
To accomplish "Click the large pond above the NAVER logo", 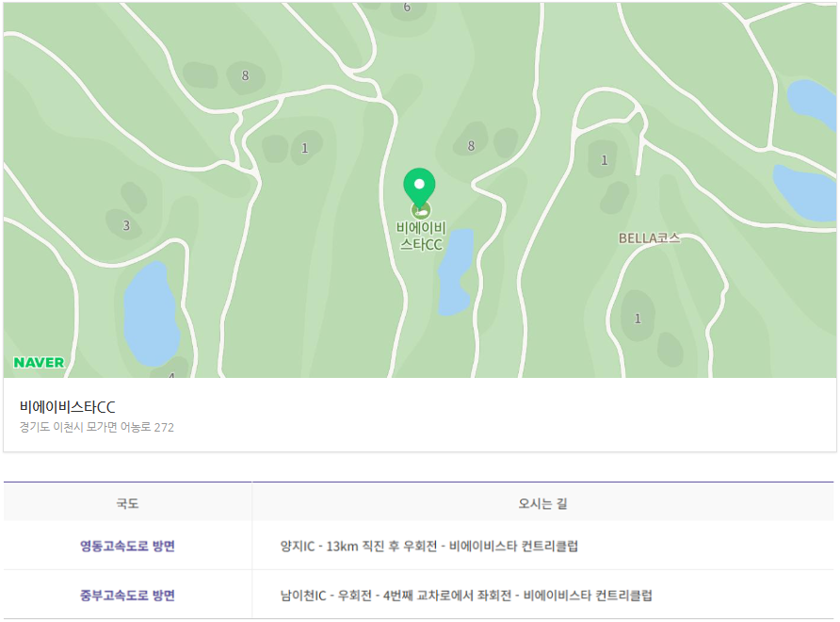I will [x=150, y=315].
